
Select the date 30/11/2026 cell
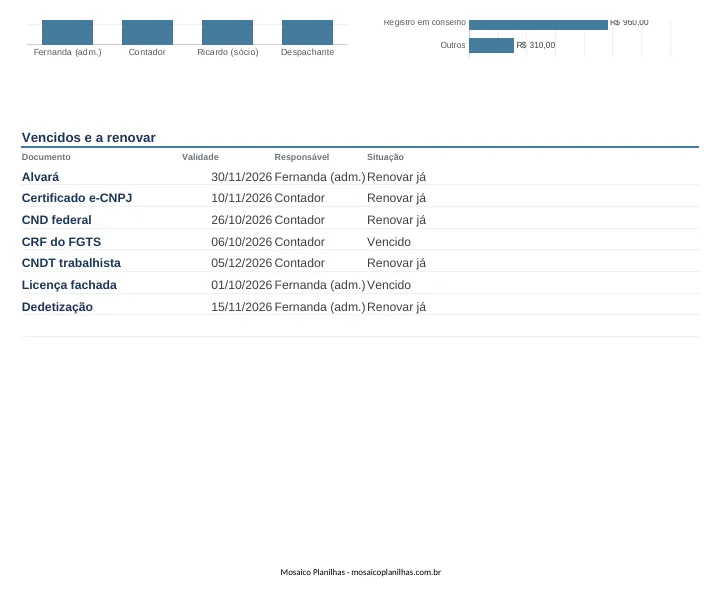[242, 177]
